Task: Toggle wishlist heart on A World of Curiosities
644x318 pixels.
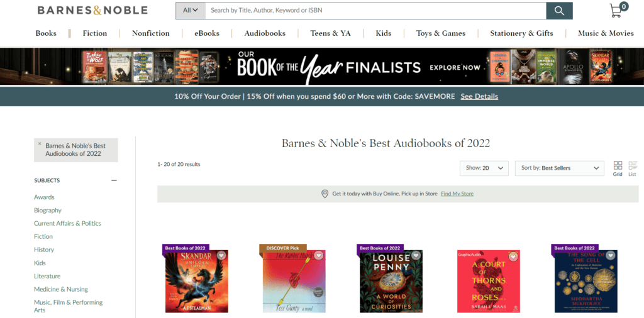Action: click(x=416, y=255)
